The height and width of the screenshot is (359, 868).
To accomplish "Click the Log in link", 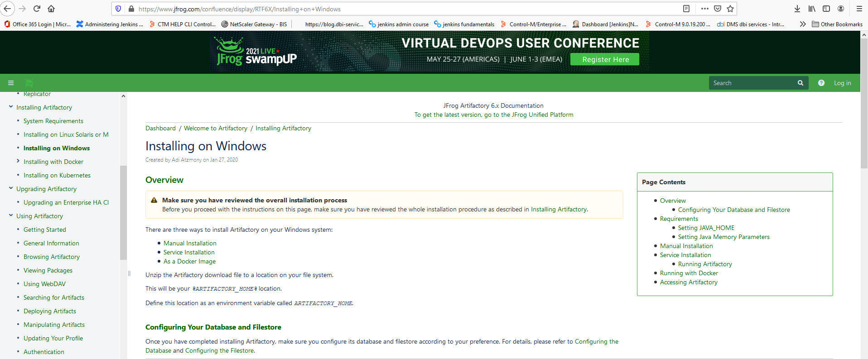I will pos(842,83).
